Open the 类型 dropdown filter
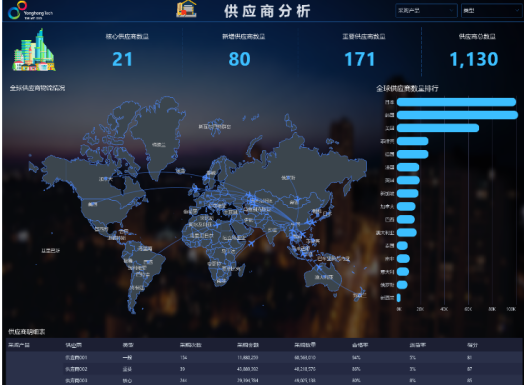Screen dimensions: 525x385 491,11
